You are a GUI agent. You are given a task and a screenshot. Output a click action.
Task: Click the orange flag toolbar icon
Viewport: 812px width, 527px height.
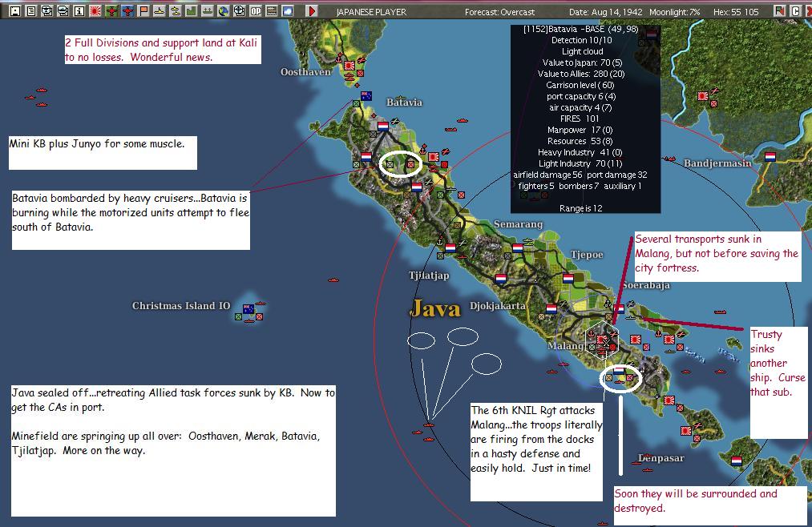(143, 11)
